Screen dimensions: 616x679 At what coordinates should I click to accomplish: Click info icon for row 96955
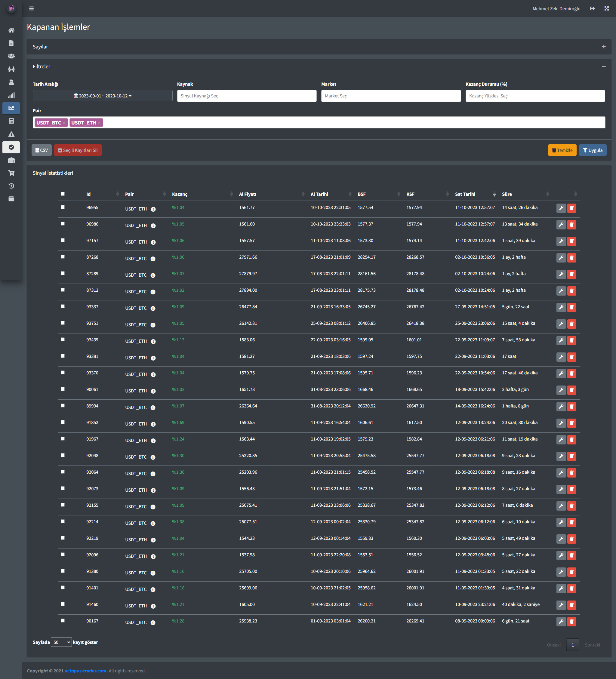pyautogui.click(x=153, y=209)
